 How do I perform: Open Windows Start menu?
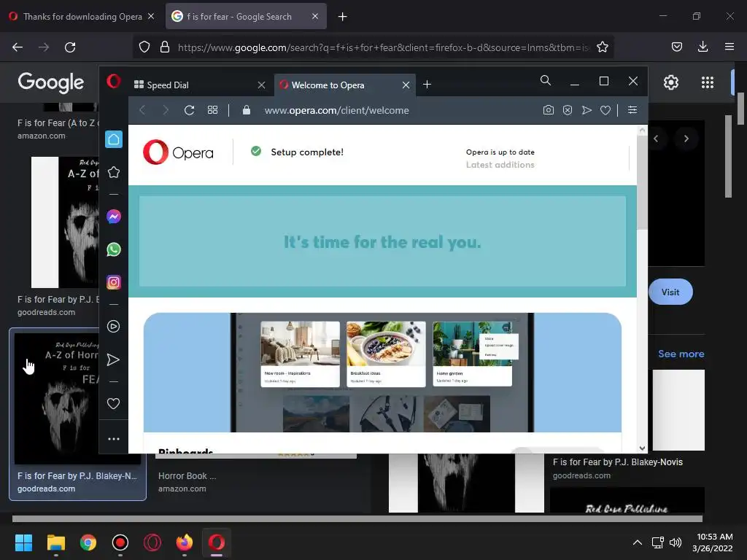coord(23,542)
